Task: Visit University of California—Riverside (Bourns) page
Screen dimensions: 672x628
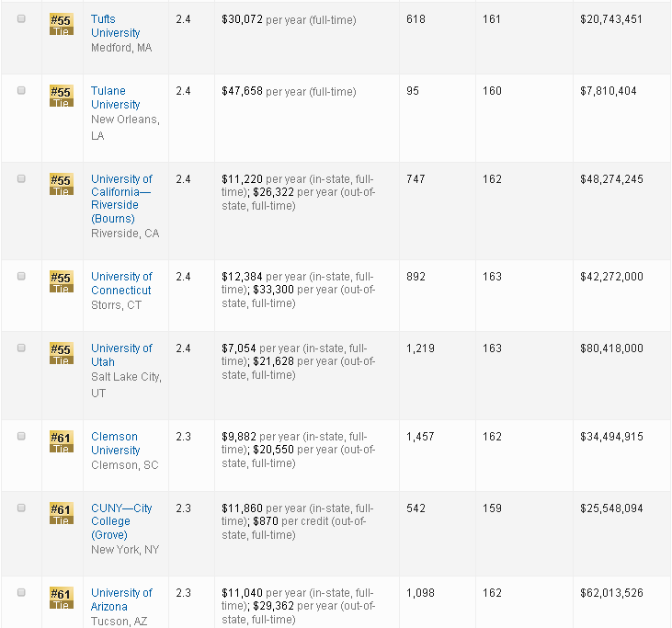Action: (121, 199)
